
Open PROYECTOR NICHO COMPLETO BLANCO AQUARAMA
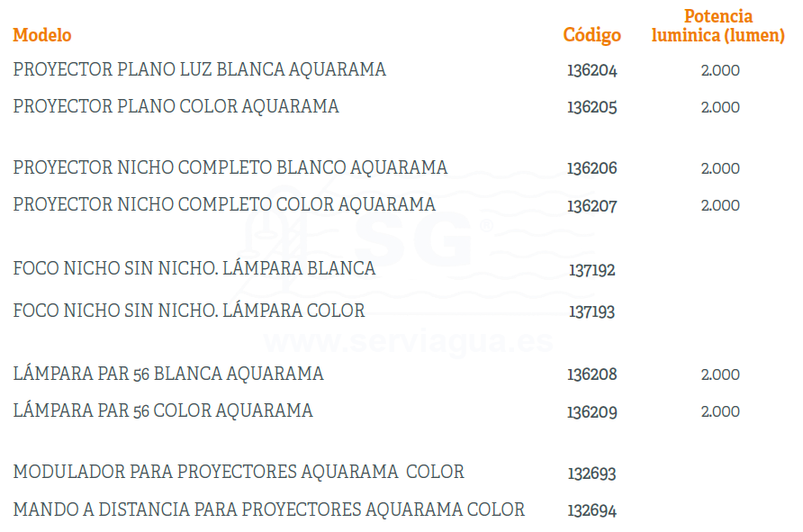click(230, 167)
